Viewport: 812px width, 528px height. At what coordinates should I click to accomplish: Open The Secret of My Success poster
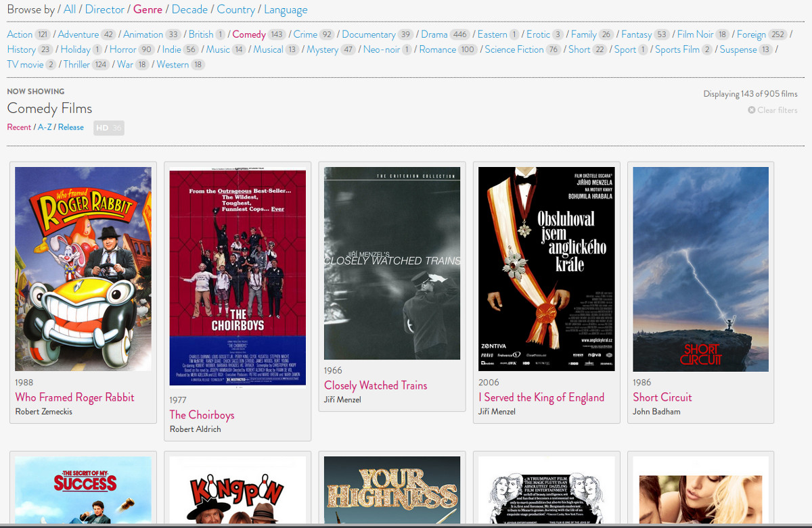click(83, 490)
